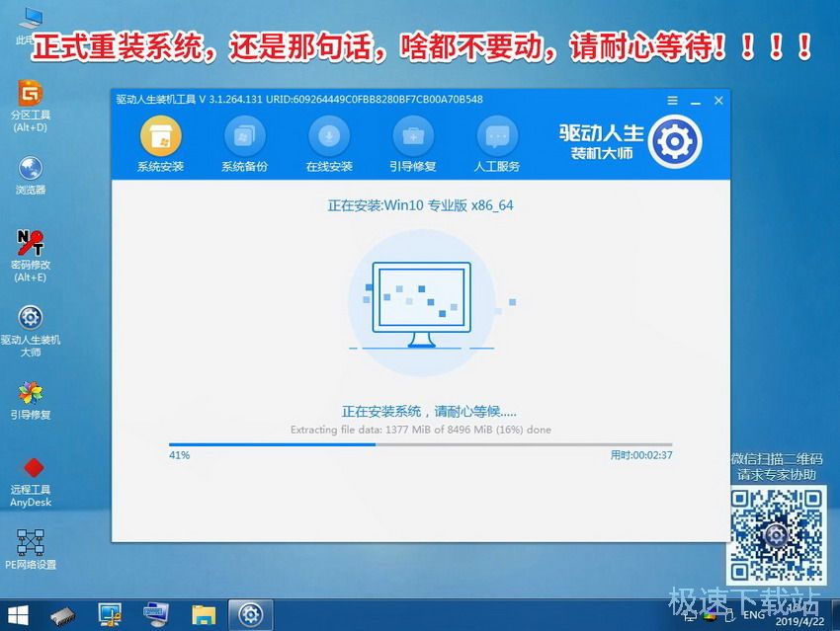
Task: Click 微信扫描二维码 请求专家协助 text
Action: tap(776, 467)
